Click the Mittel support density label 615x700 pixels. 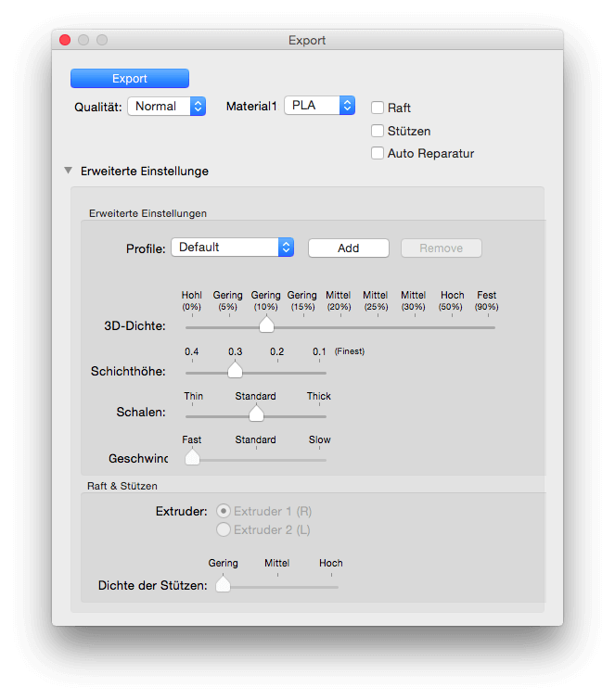277,563
